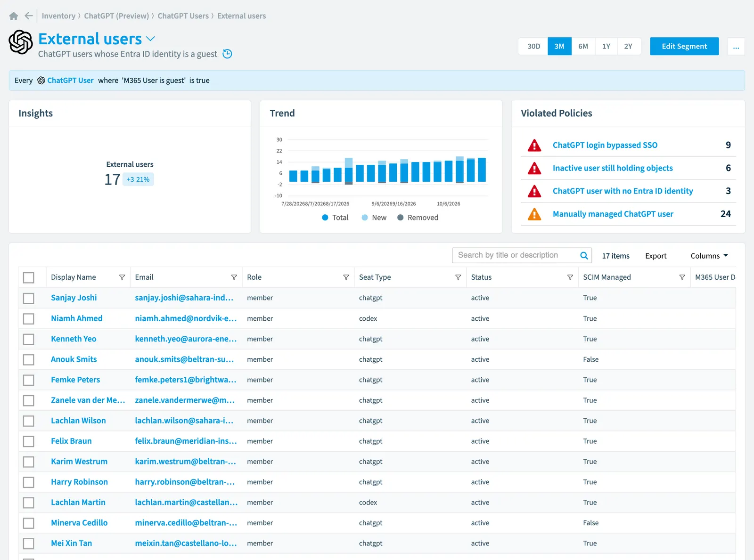The image size is (754, 560).
Task: Select the Kenneth Yeo row checkbox
Action: point(29,339)
